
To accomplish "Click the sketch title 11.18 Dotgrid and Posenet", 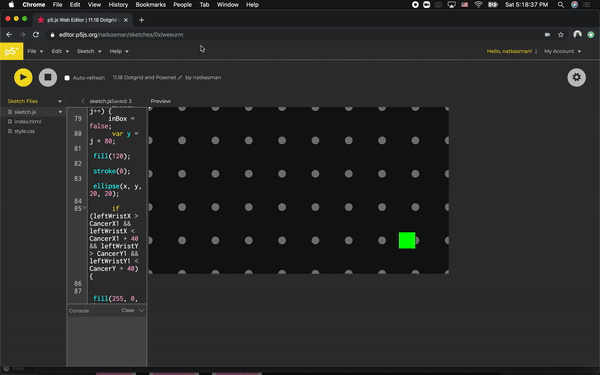I will coord(144,77).
